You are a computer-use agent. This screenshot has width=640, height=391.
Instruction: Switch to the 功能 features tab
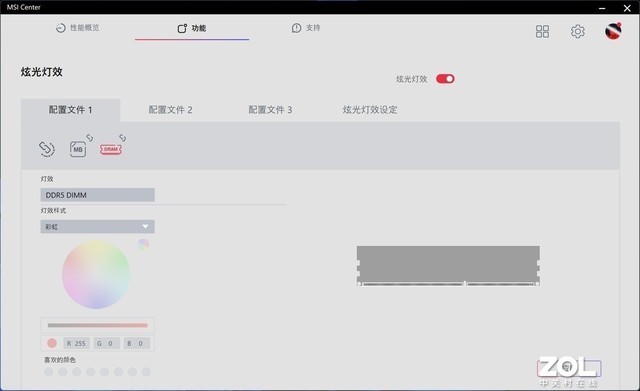coord(192,28)
